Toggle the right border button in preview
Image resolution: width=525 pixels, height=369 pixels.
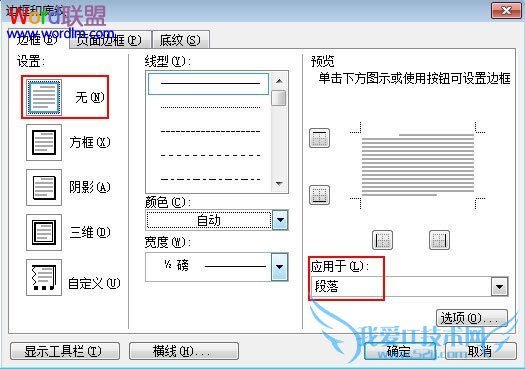439,240
